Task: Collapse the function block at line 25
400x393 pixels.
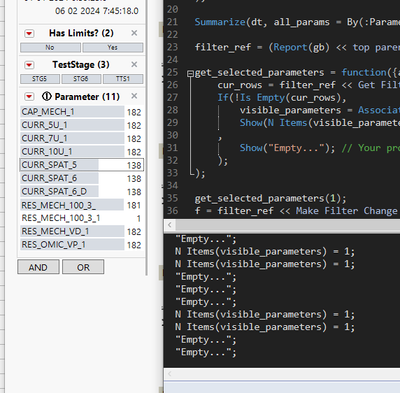Action: pos(190,73)
